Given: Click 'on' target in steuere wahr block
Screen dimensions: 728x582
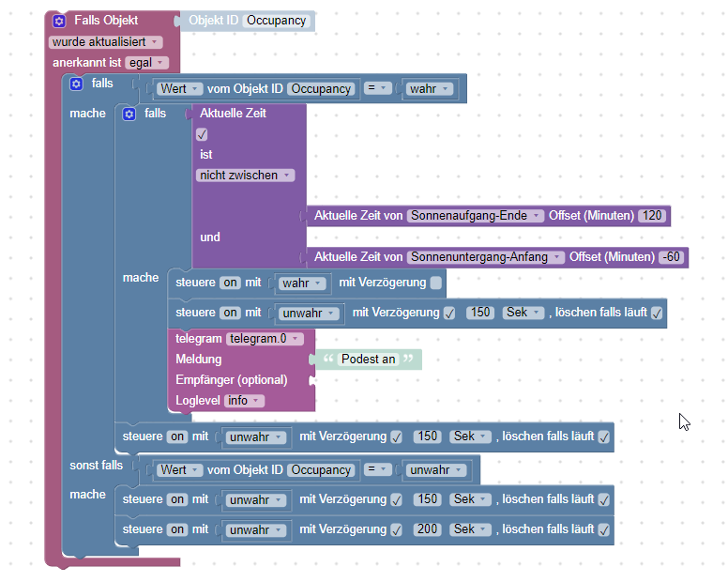Looking at the screenshot, I should click(x=230, y=283).
